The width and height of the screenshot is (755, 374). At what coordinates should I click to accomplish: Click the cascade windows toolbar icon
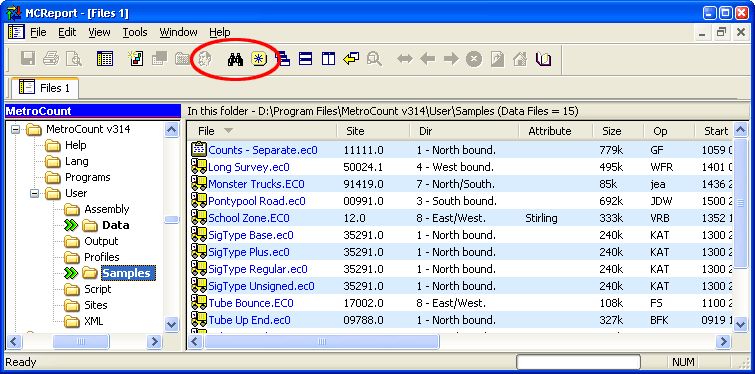pyautogui.click(x=283, y=59)
